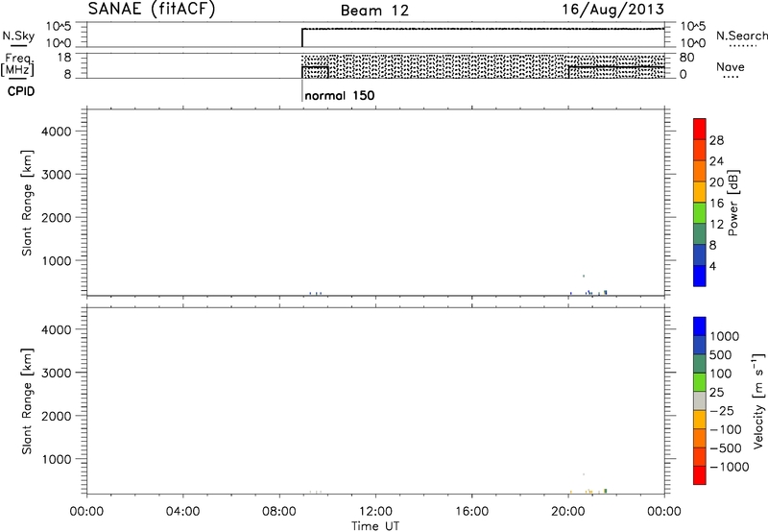Click the Nave legend label

coord(730,66)
